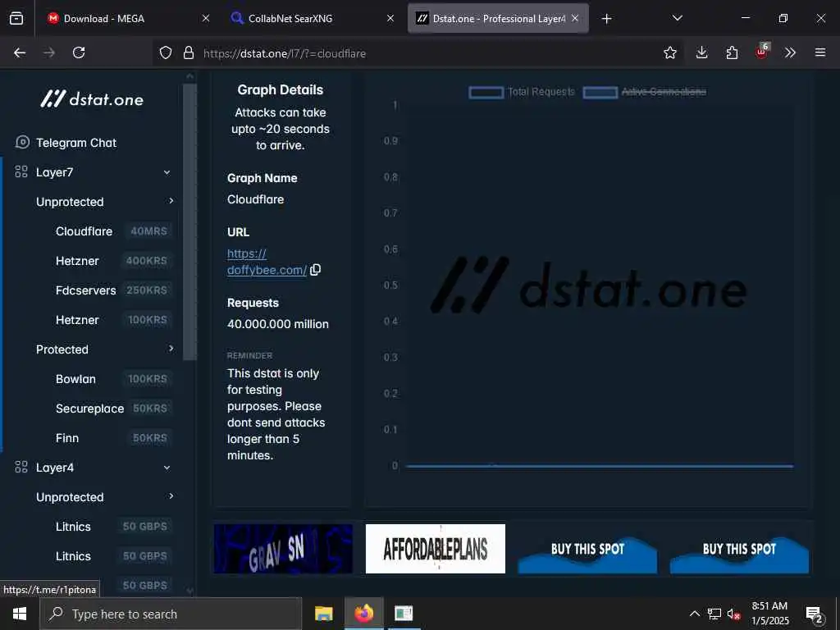Click the Firefox taskbar icon
This screenshot has height=630, width=840.
pyautogui.click(x=363, y=614)
